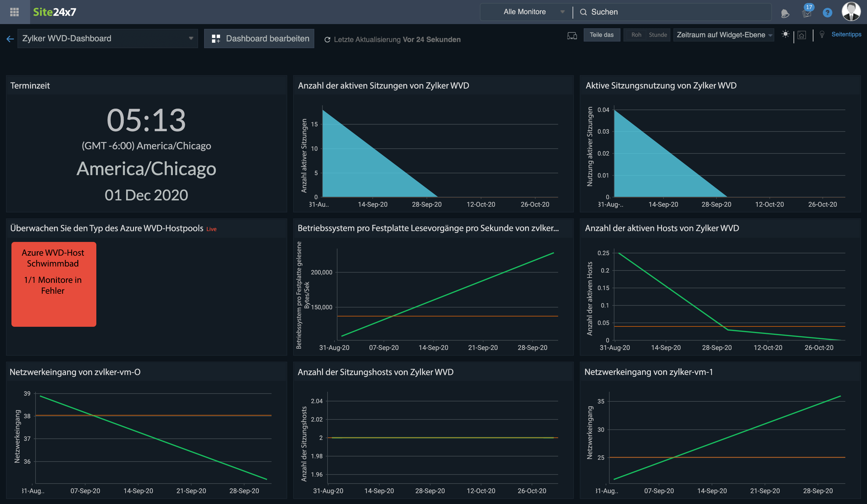Switch theme using the sun icon

(x=786, y=34)
